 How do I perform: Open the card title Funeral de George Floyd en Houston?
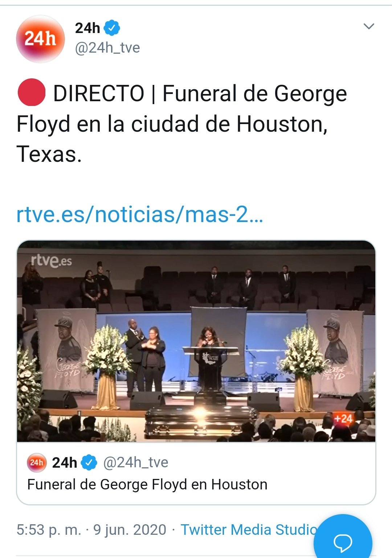click(147, 485)
